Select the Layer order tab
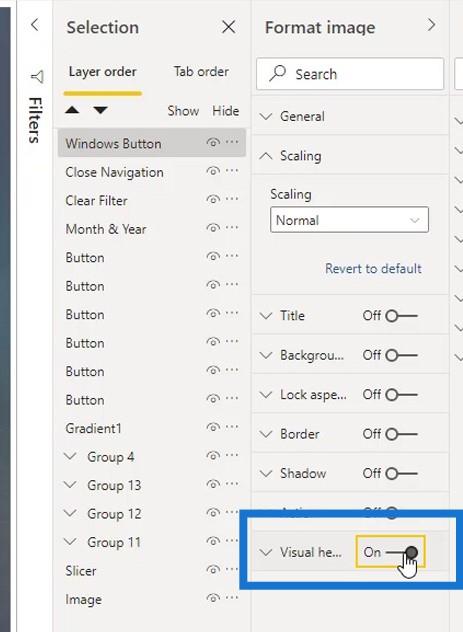 102,72
